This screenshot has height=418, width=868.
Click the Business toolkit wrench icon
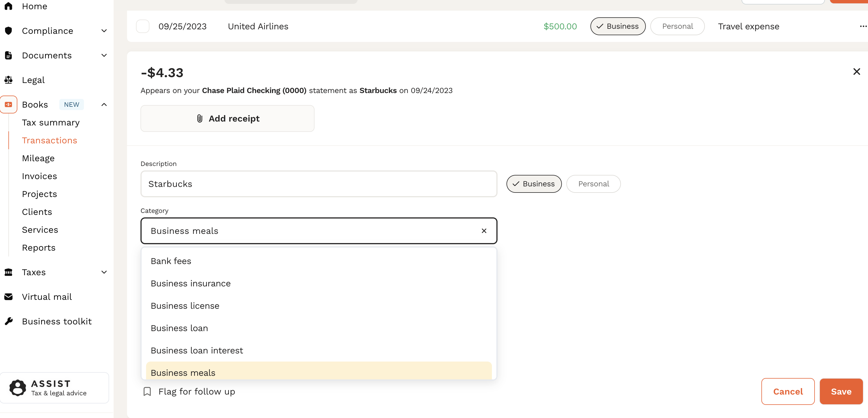click(9, 321)
